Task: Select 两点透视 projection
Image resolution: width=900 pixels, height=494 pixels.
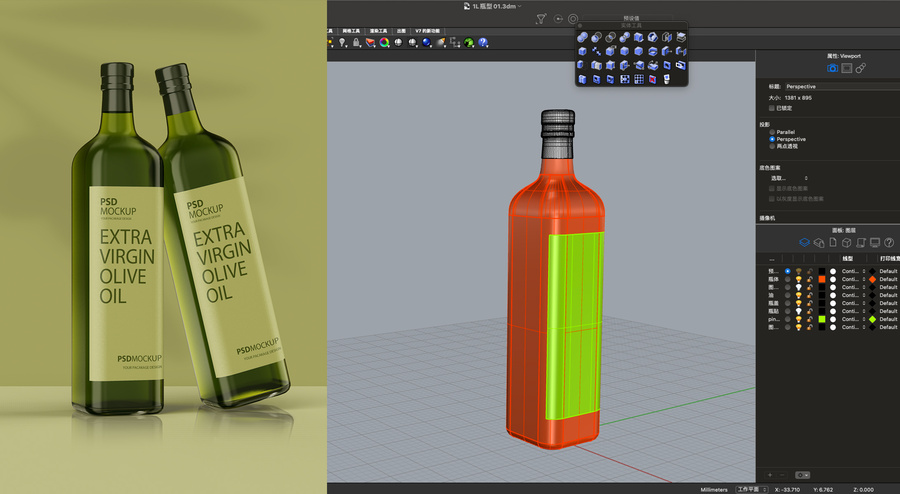Action: point(772,146)
